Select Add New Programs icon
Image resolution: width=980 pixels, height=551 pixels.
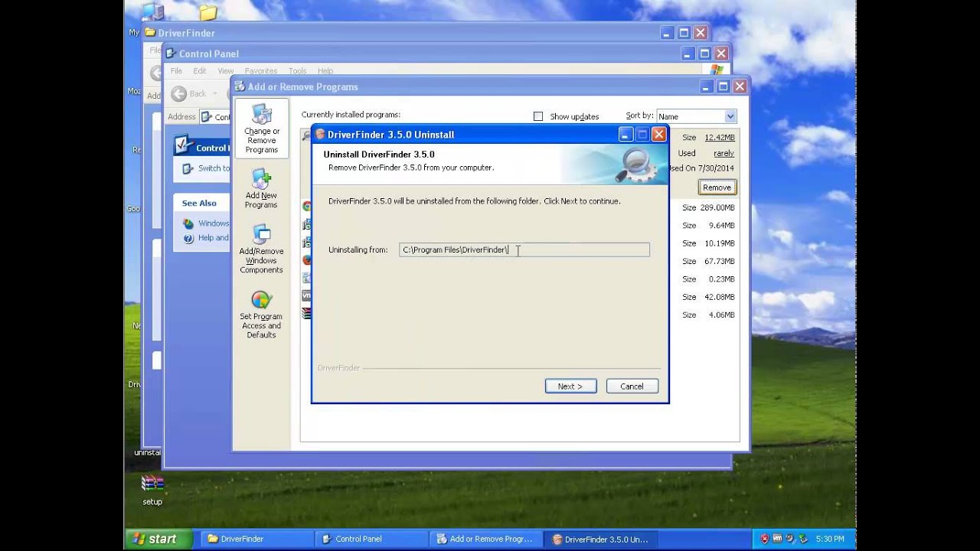[x=261, y=189]
